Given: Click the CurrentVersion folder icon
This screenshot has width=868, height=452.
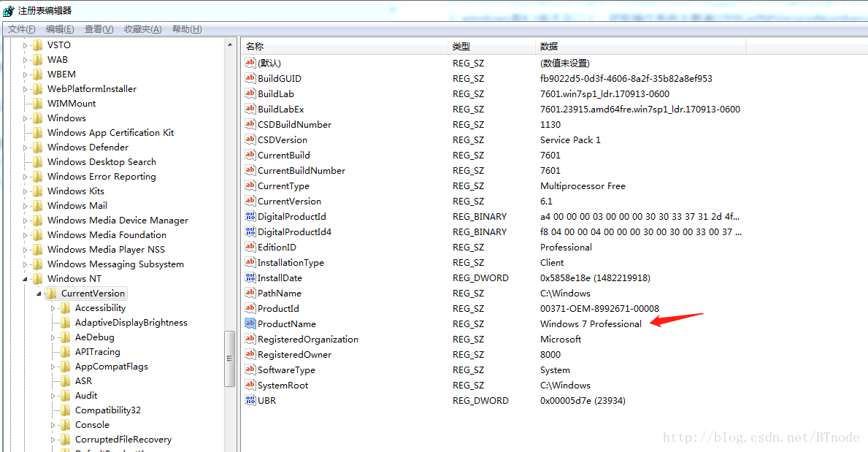Looking at the screenshot, I should pyautogui.click(x=52, y=293).
